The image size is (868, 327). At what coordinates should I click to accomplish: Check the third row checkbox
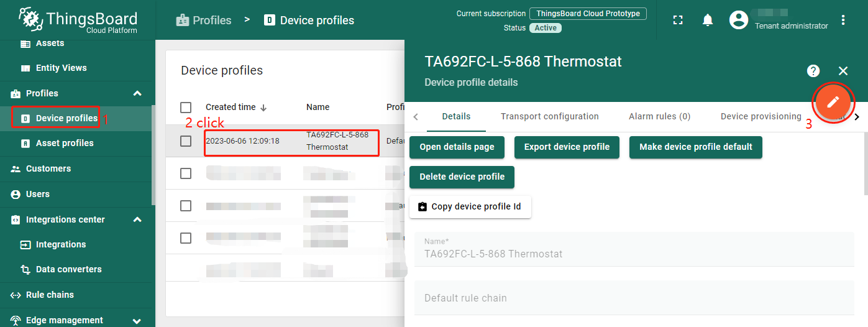click(186, 206)
